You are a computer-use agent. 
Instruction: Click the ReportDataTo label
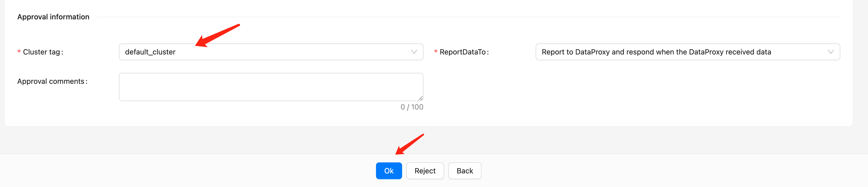[x=464, y=52]
